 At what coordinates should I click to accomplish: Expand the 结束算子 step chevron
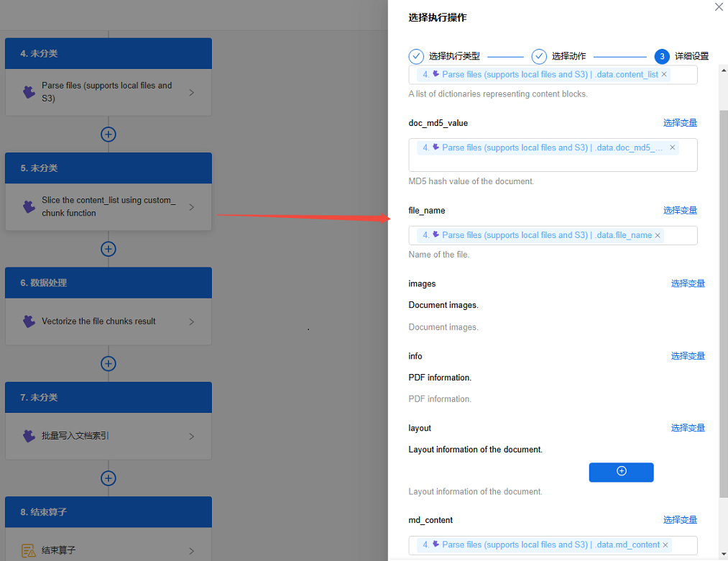pyautogui.click(x=191, y=551)
